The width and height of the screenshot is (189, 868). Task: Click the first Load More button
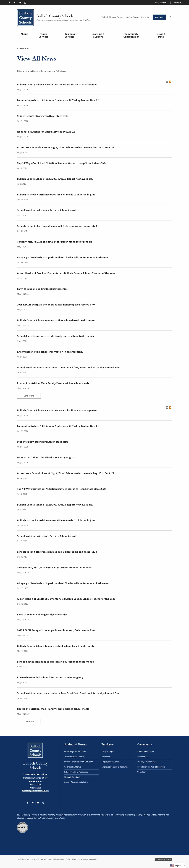coord(29,396)
